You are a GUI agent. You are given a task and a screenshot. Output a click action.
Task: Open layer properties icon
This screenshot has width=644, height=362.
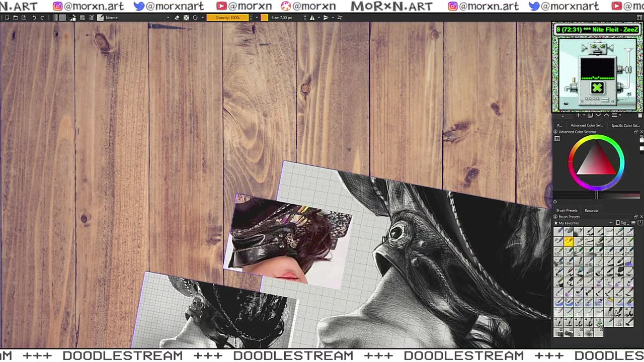[x=614, y=115]
